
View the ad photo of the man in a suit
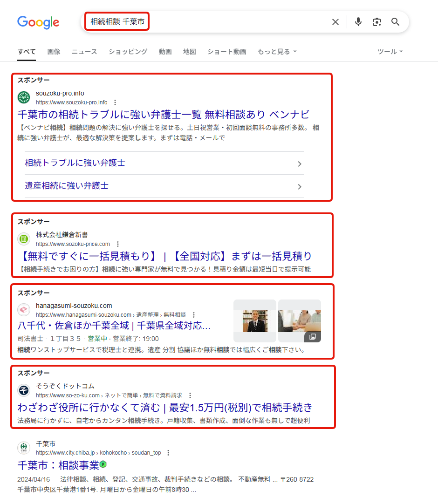pyautogui.click(x=255, y=321)
